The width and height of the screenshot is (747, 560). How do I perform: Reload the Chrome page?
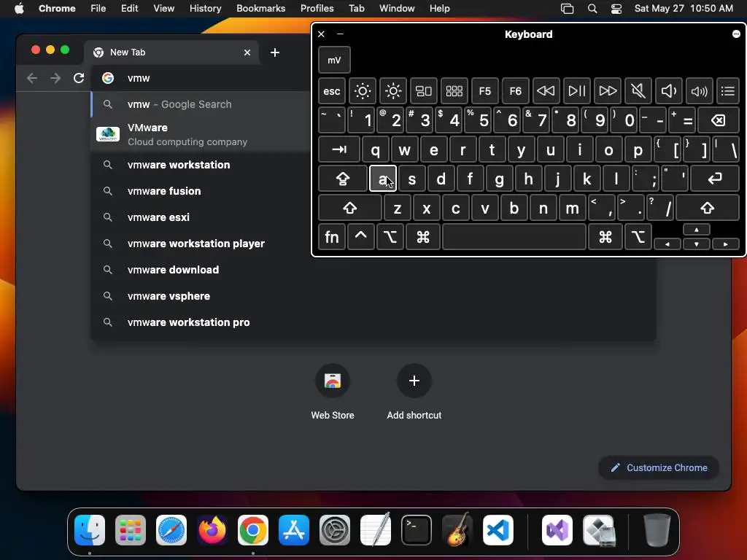point(79,78)
